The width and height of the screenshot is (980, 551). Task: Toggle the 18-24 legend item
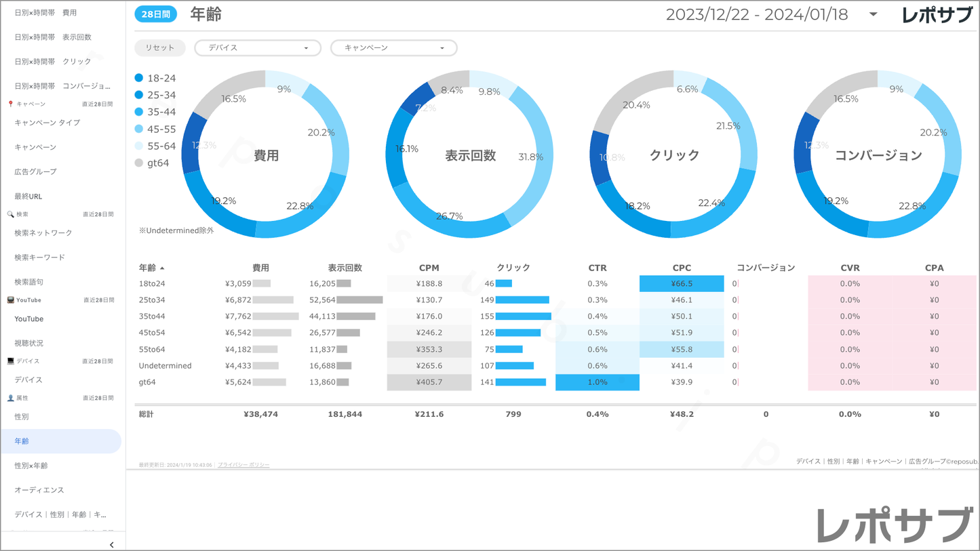tap(155, 78)
